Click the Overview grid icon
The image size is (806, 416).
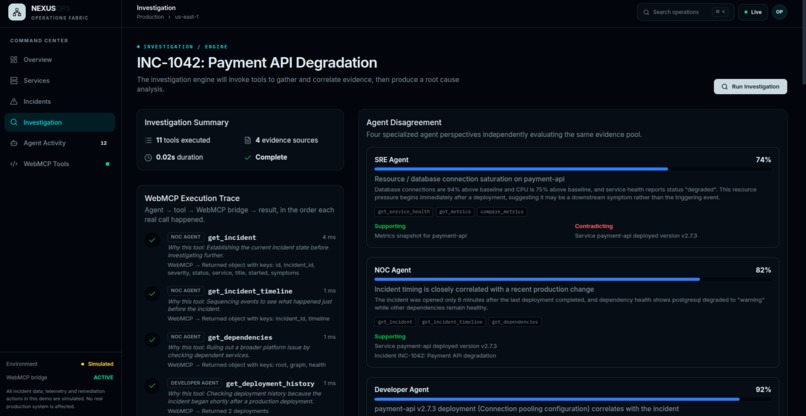(x=14, y=60)
